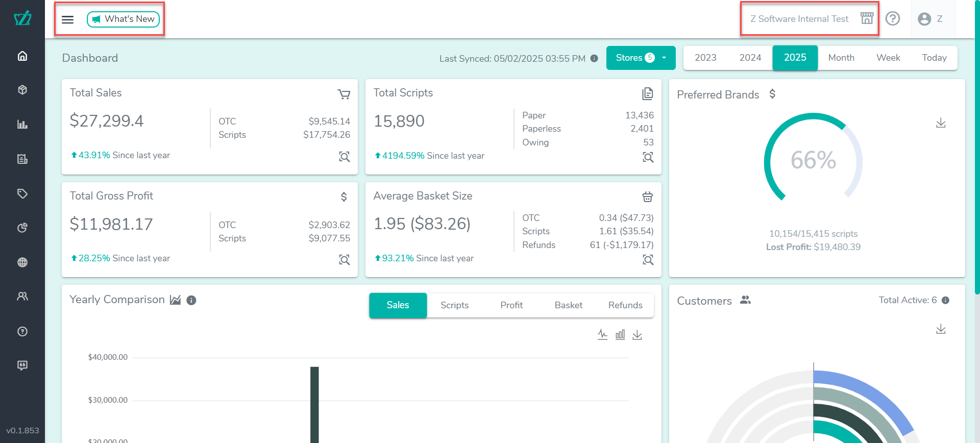Expand the Stores dropdown
The image size is (980, 443).
coord(641,58)
